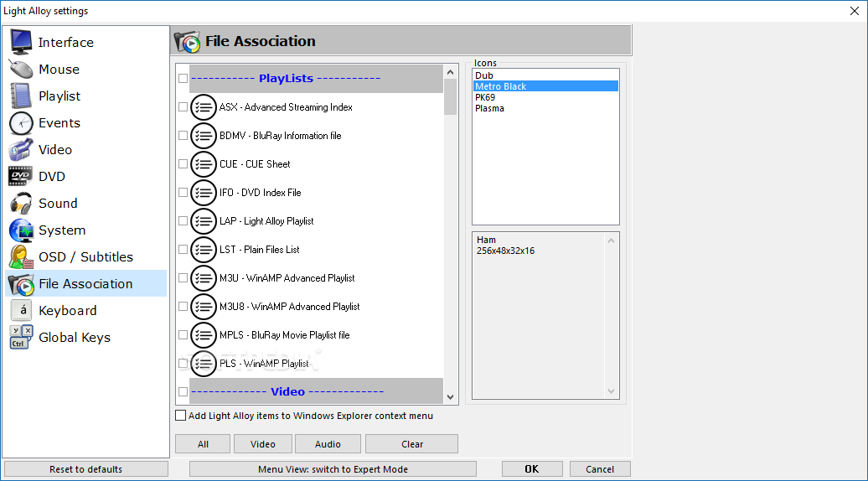
Task: Open the Sound headphones icon
Action: coord(21,203)
